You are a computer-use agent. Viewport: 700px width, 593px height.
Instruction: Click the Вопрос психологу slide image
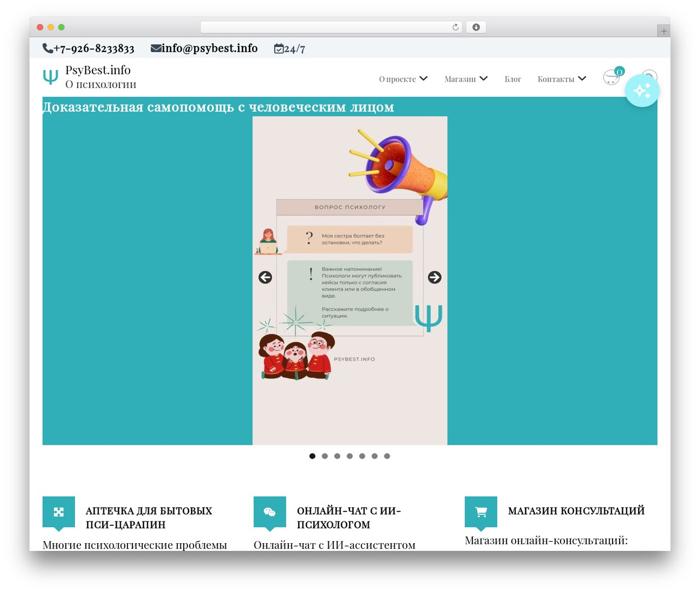pyautogui.click(x=350, y=281)
